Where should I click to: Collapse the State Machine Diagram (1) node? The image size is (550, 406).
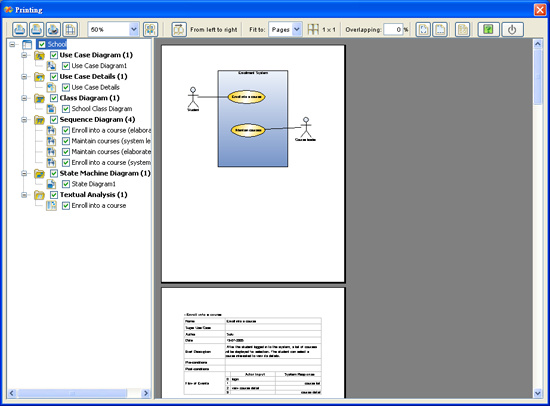point(24,173)
